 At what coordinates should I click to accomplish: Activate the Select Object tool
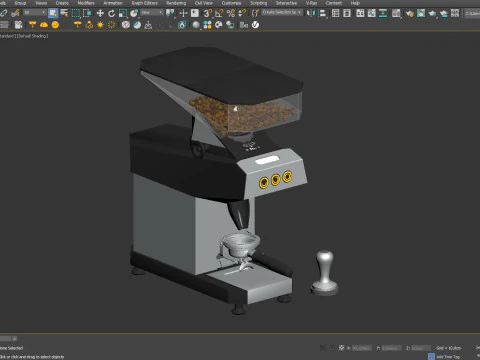click(53, 13)
